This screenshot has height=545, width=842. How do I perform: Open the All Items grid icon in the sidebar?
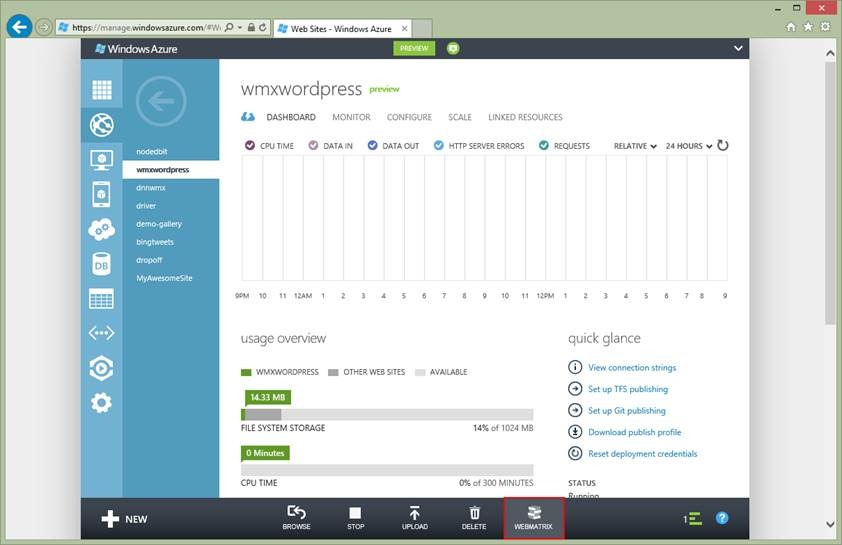101,90
